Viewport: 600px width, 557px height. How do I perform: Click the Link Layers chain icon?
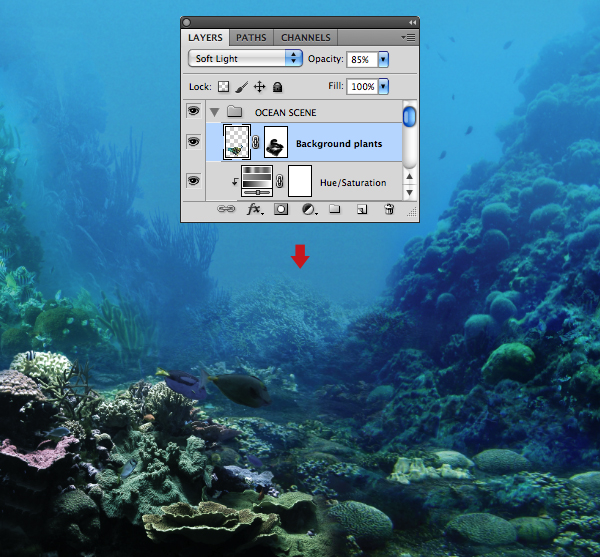[x=226, y=209]
